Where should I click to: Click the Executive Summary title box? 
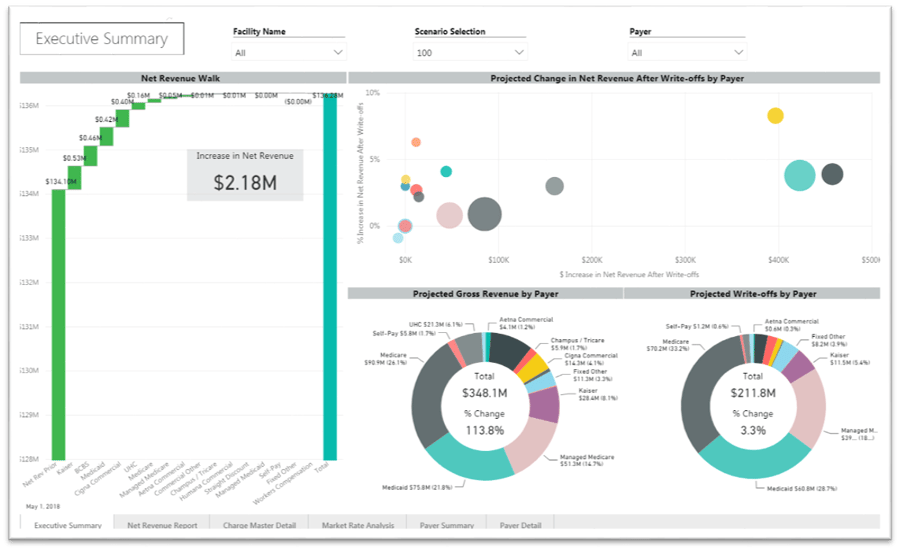(x=102, y=38)
